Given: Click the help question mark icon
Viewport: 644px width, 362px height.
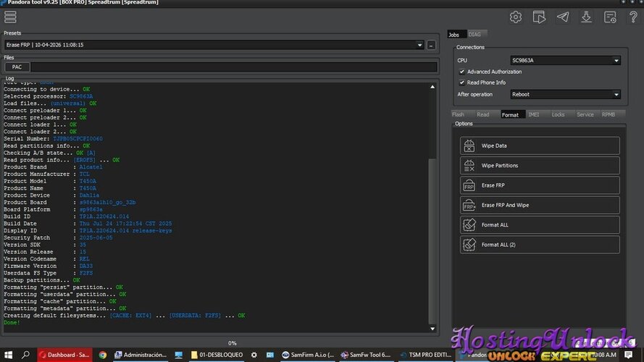Looking at the screenshot, I should click(x=633, y=17).
